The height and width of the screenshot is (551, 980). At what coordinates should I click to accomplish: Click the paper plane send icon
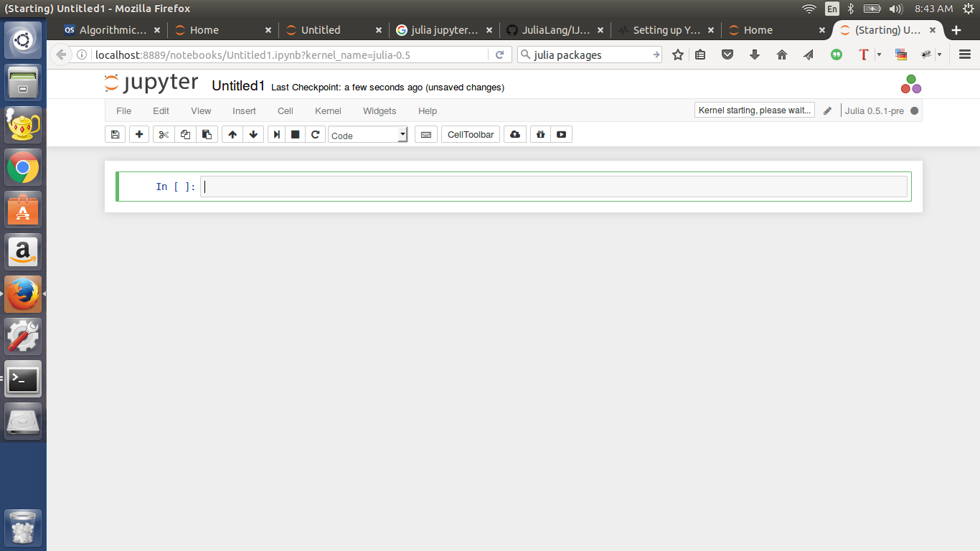tap(809, 55)
